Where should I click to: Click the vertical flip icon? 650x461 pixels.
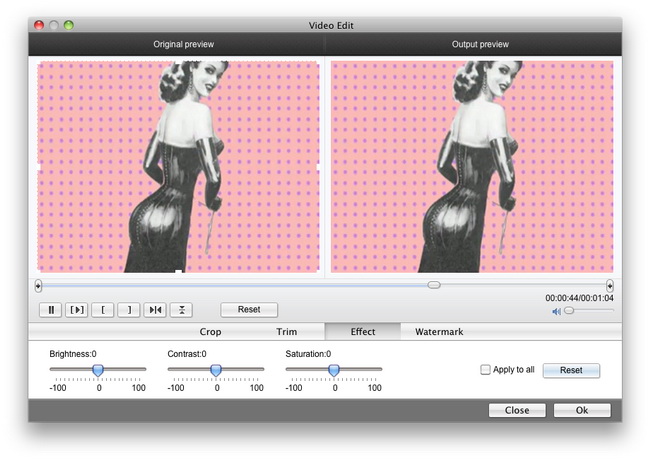point(181,310)
